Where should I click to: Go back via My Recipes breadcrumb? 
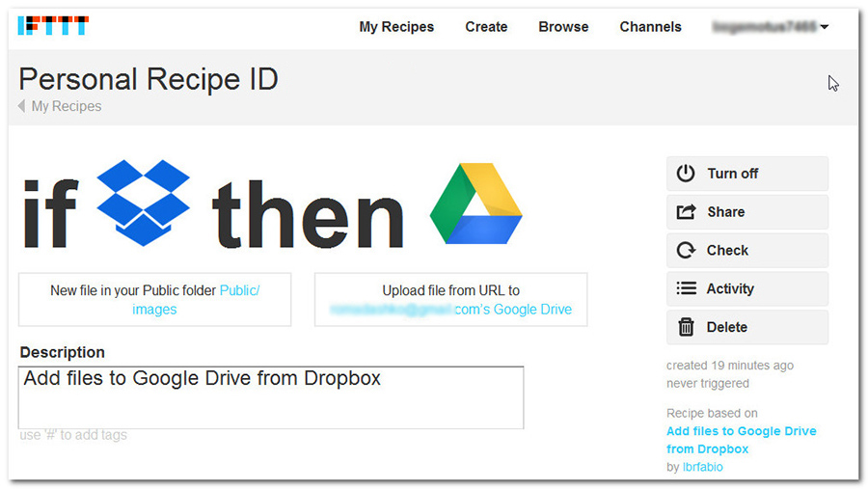pyautogui.click(x=67, y=106)
